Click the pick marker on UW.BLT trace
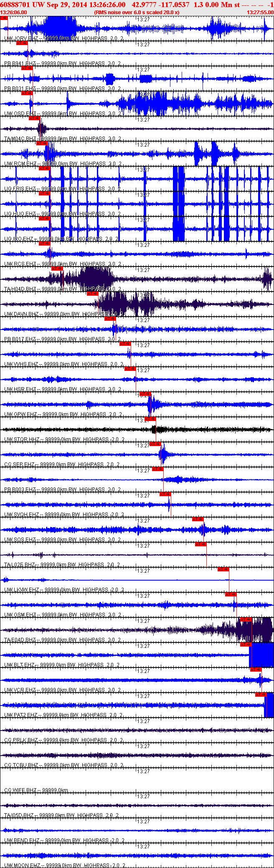The image size is (274, 868). pyautogui.click(x=246, y=645)
